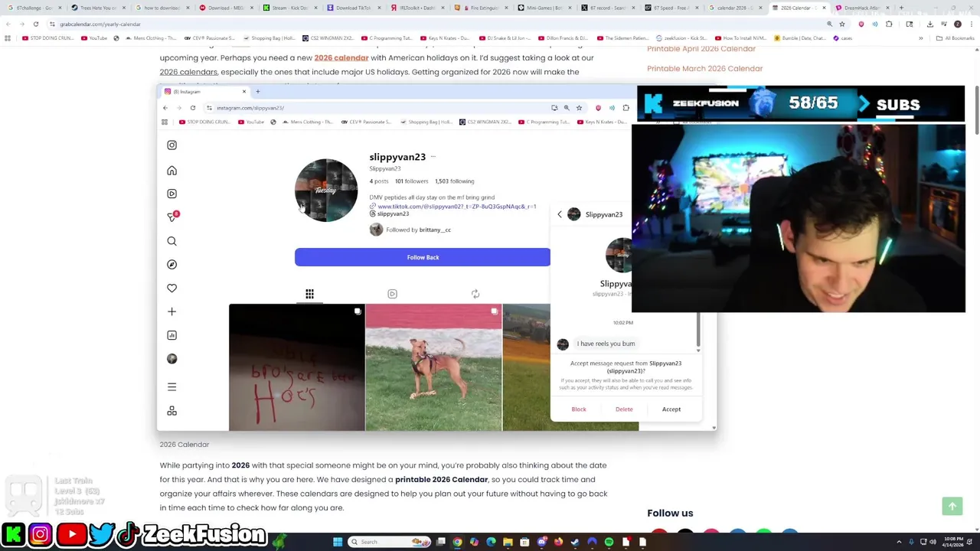Expand the bookmarks overflow chevron
980x551 pixels.
(921, 37)
